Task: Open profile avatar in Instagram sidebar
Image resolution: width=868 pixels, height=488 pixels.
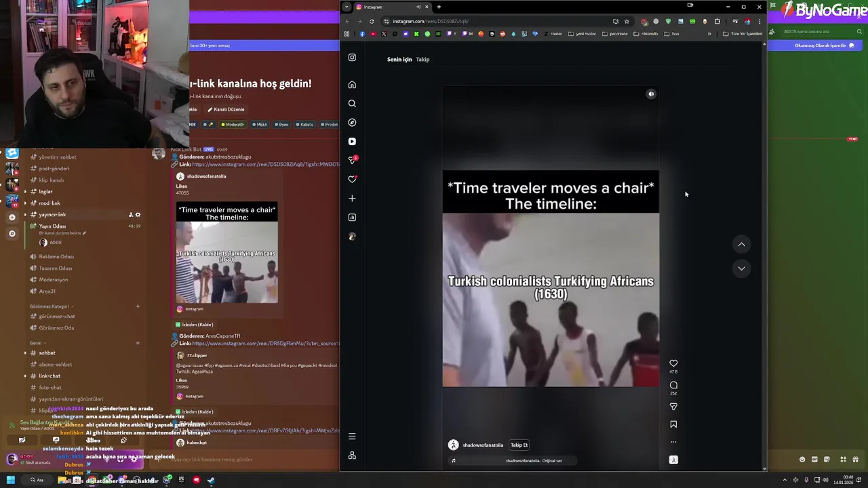Action: coord(352,237)
